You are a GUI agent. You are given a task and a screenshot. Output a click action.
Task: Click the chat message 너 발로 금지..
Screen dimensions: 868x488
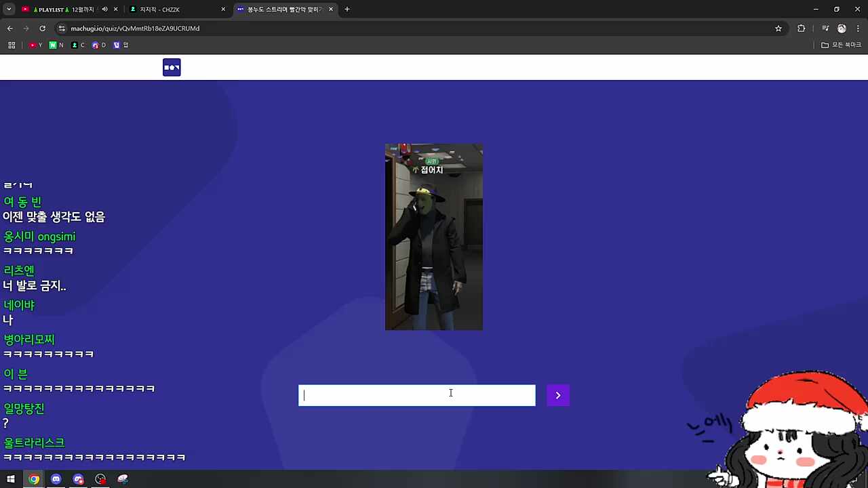tap(35, 286)
